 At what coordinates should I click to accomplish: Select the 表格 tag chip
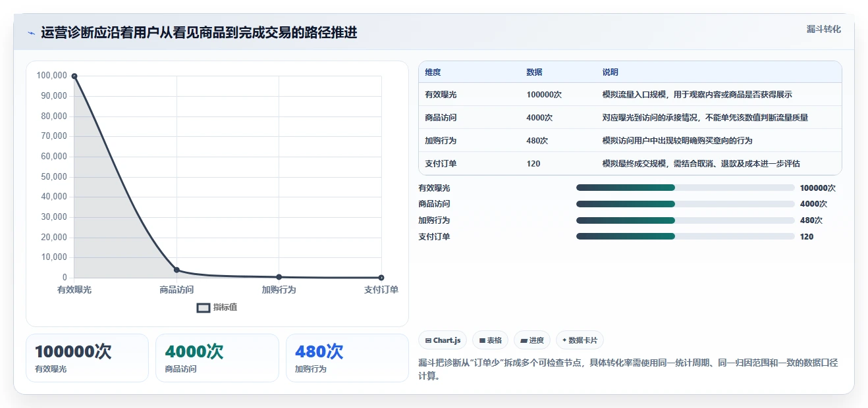[491, 340]
